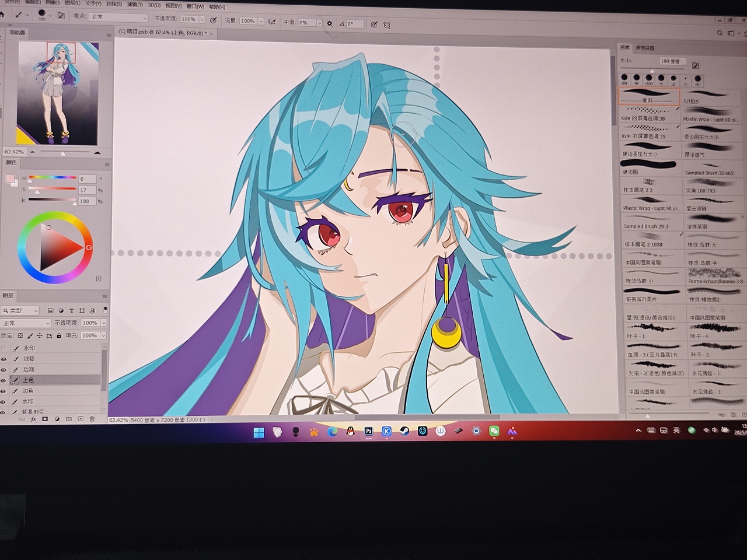Open symmetry paint butterfly icon
The image size is (747, 560).
[387, 25]
